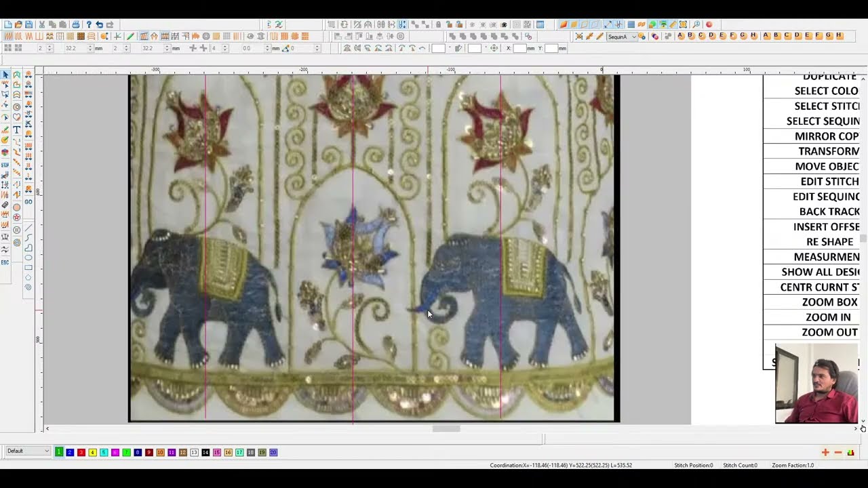The image size is (868, 488).
Task: Click TRANSFORM entry in side list
Action: click(x=829, y=151)
